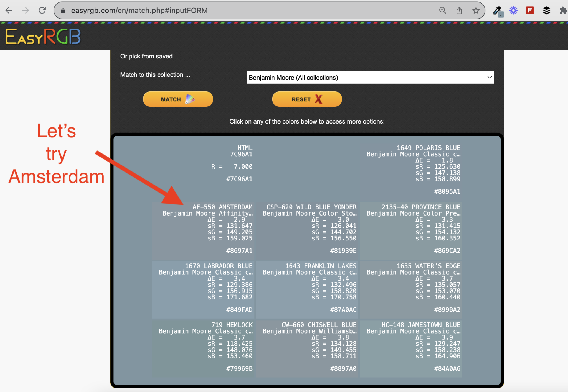Select the CSP-620 Wild Blue Yonder swatch
The width and height of the screenshot is (568, 392).
(x=307, y=230)
